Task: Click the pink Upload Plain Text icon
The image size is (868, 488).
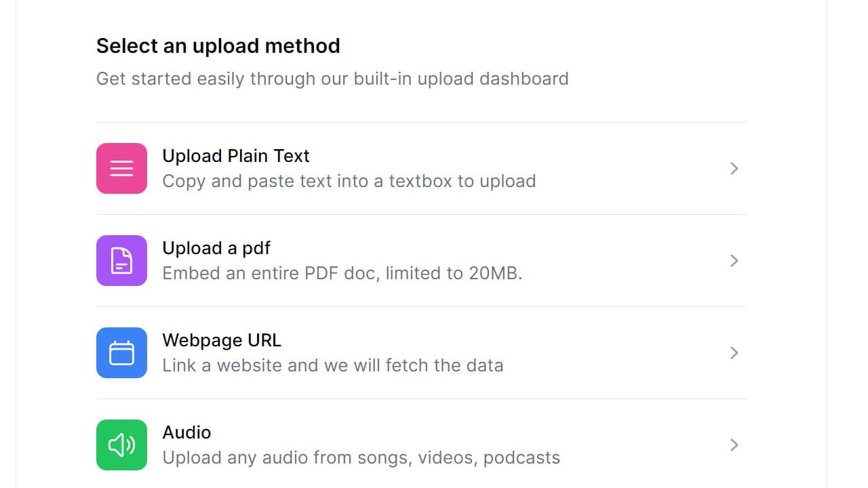Action: 121,168
